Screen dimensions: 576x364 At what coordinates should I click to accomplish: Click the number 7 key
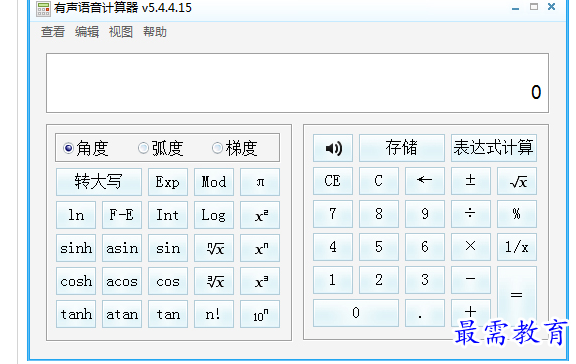click(333, 214)
